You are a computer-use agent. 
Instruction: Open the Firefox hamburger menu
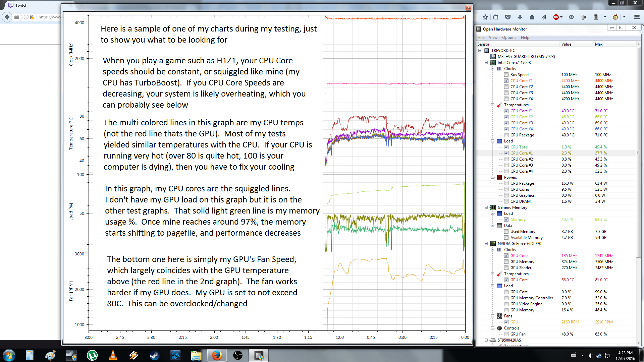pyautogui.click(x=637, y=17)
